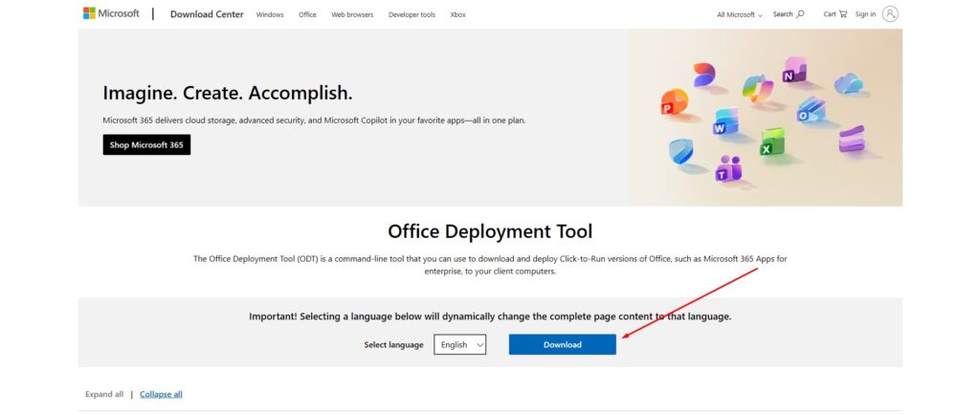This screenshot has width=980, height=415.
Task: Expand the All Microsoft dropdown
Action: pyautogui.click(x=740, y=14)
